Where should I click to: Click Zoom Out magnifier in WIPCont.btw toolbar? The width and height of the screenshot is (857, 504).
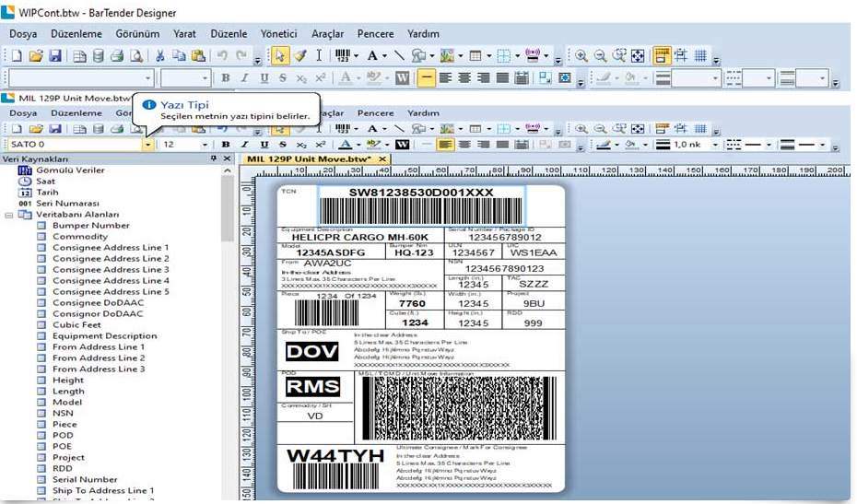(600, 56)
